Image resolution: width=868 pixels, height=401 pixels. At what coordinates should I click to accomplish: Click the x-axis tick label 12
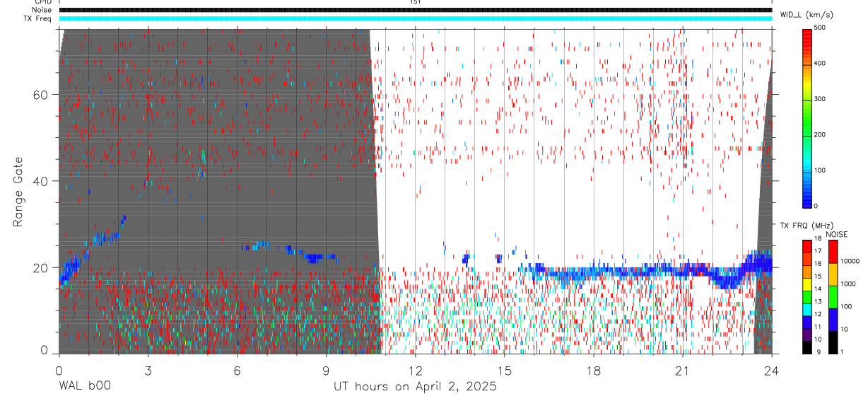click(x=415, y=371)
